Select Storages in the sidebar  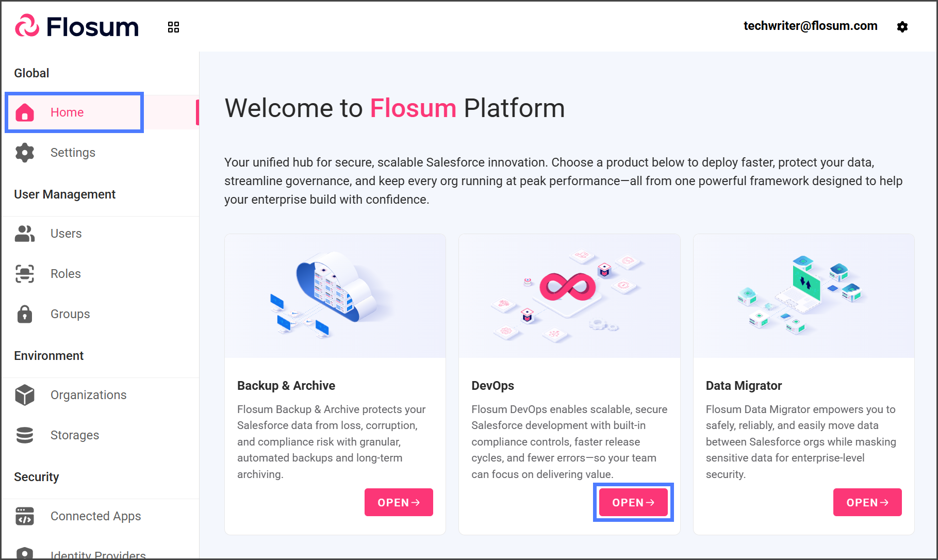point(75,435)
